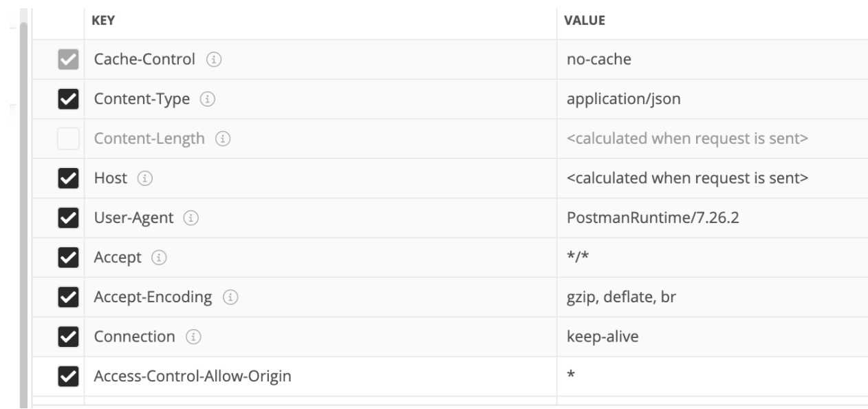
Task: Uncheck the Content-Type header checkbox
Action: point(68,99)
